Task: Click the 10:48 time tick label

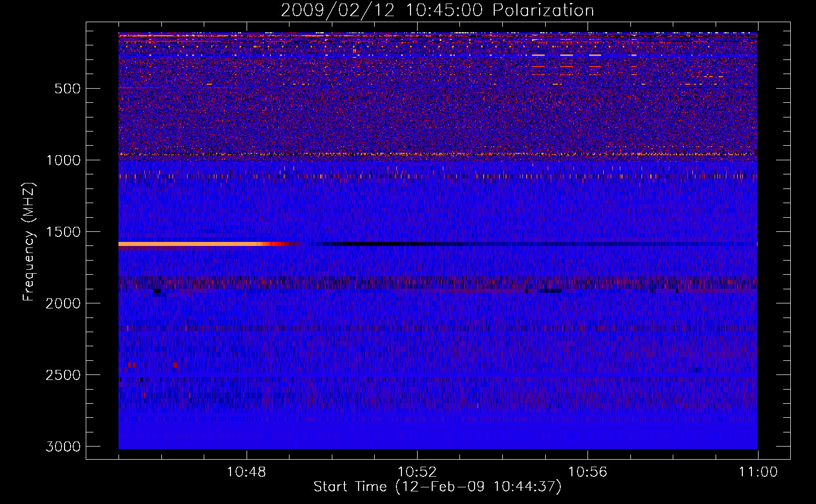Action: coord(247,472)
